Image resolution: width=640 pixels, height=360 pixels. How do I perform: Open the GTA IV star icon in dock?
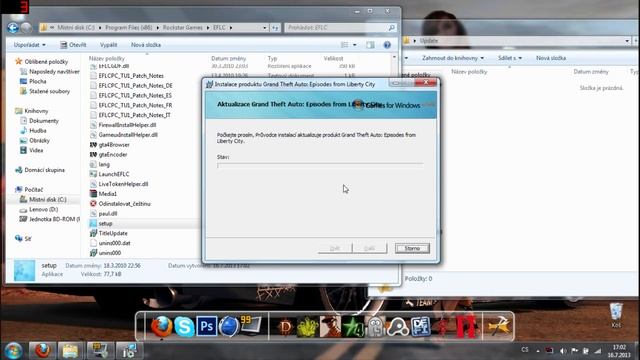pos(353,327)
